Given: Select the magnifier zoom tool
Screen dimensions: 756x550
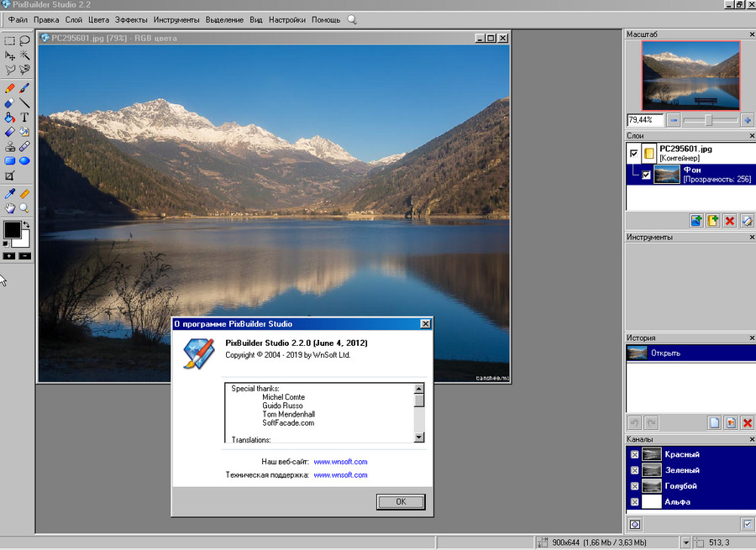Looking at the screenshot, I should pyautogui.click(x=24, y=208).
